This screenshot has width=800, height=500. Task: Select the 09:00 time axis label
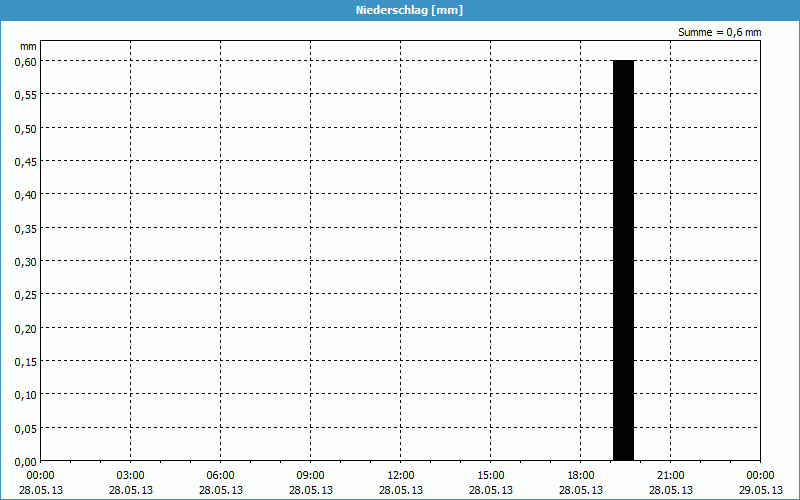pyautogui.click(x=310, y=475)
